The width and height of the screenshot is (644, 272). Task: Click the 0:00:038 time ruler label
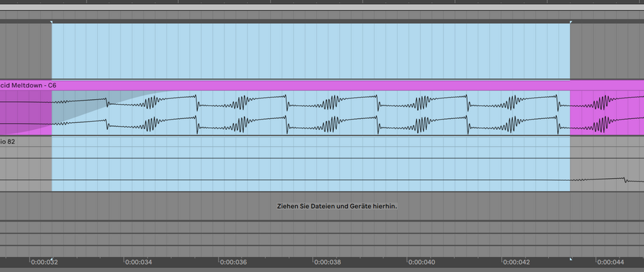point(327,262)
